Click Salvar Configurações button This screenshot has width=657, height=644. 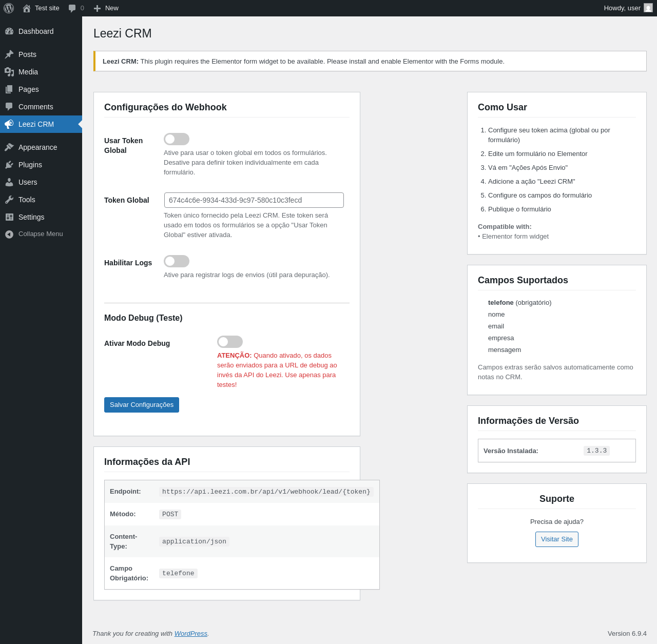[x=142, y=405]
